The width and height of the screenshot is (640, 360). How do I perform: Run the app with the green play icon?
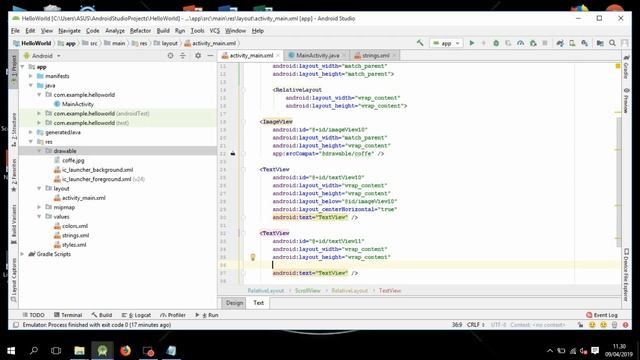[x=472, y=43]
